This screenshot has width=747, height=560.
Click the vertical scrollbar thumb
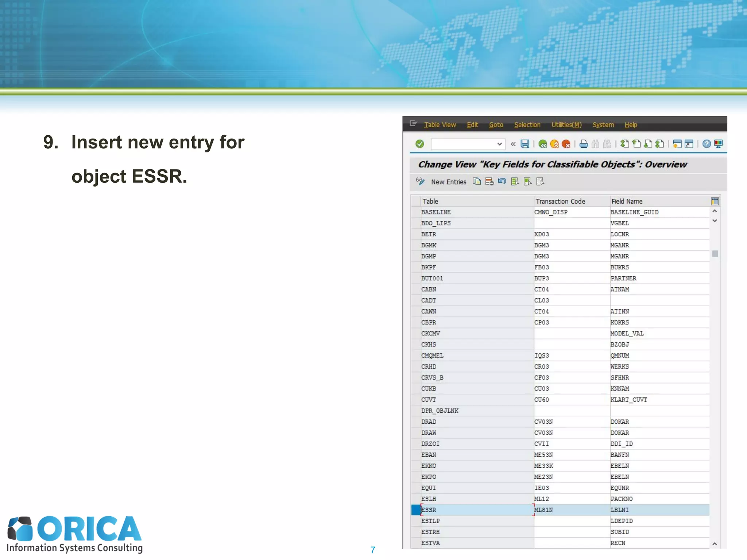pyautogui.click(x=715, y=253)
